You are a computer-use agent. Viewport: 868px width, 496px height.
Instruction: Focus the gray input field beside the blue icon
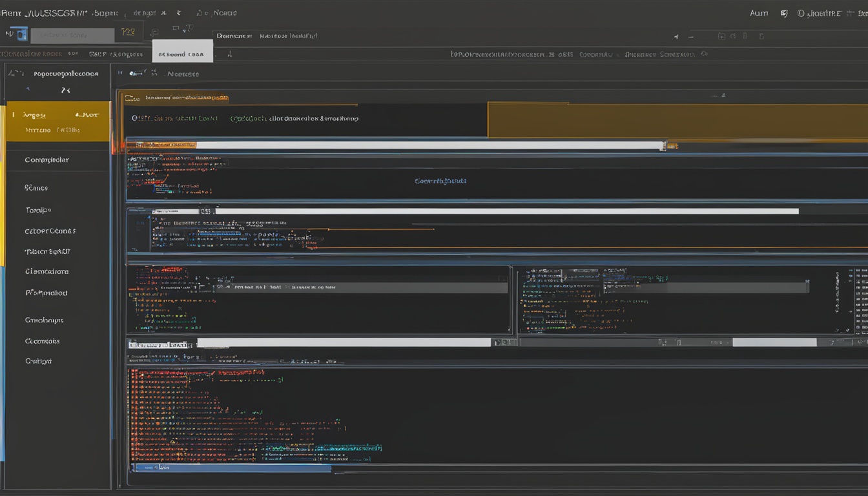[71, 35]
